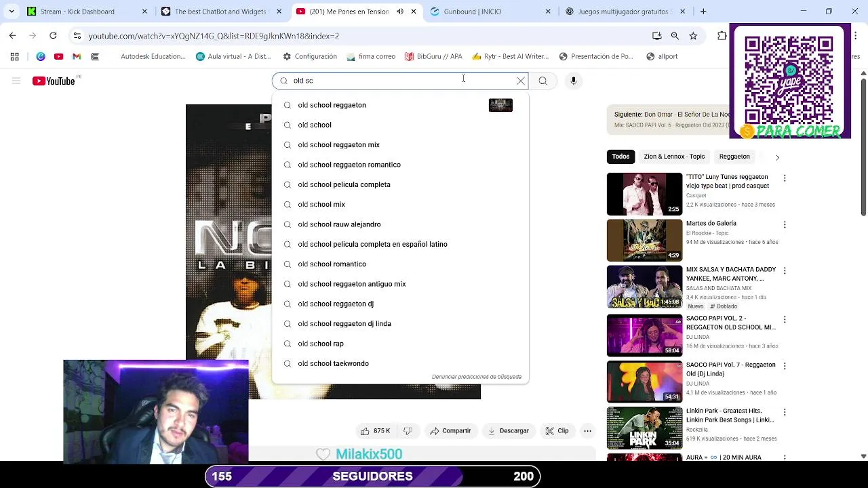The image size is (868, 488).
Task: Choose suggestion old school taekwondo
Action: click(400, 363)
